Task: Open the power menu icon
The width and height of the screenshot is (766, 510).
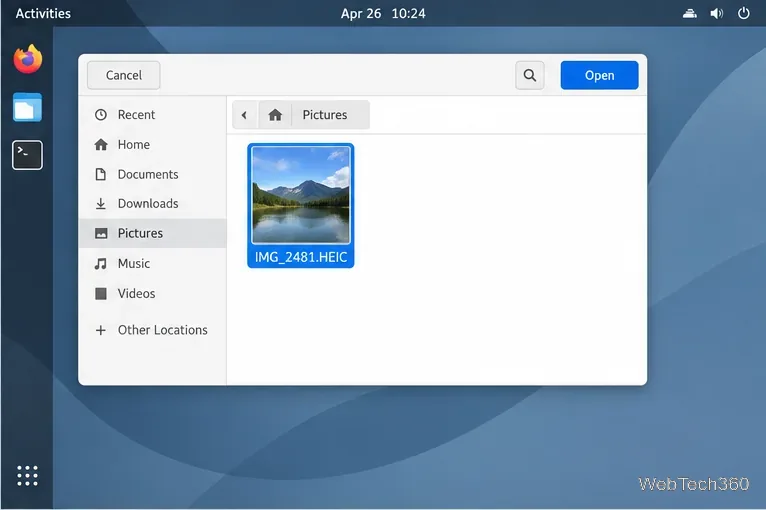Action: pyautogui.click(x=744, y=13)
